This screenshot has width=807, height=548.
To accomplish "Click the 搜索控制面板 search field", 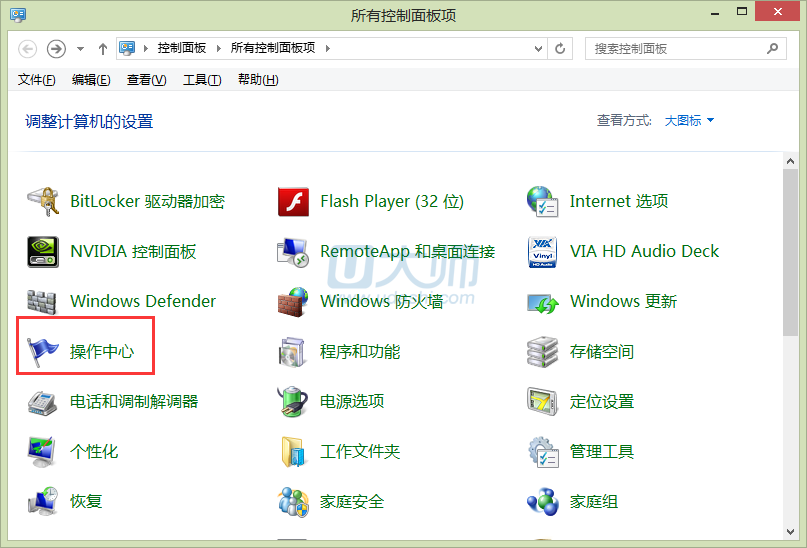I will (686, 49).
